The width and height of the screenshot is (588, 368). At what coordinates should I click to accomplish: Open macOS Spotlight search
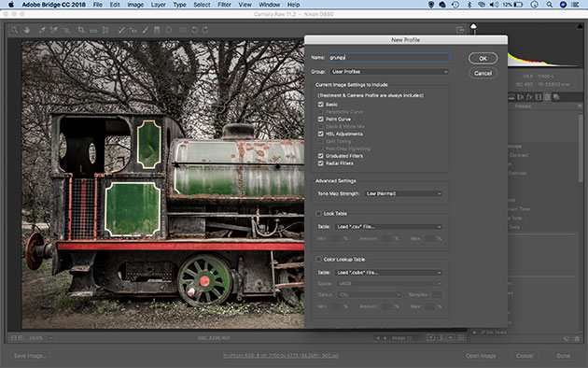tap(550, 5)
